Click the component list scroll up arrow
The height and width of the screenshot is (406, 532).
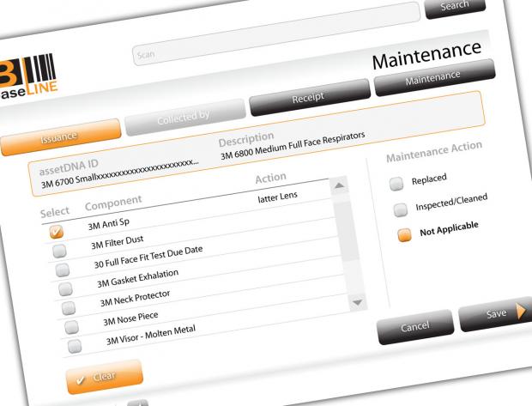tap(339, 185)
